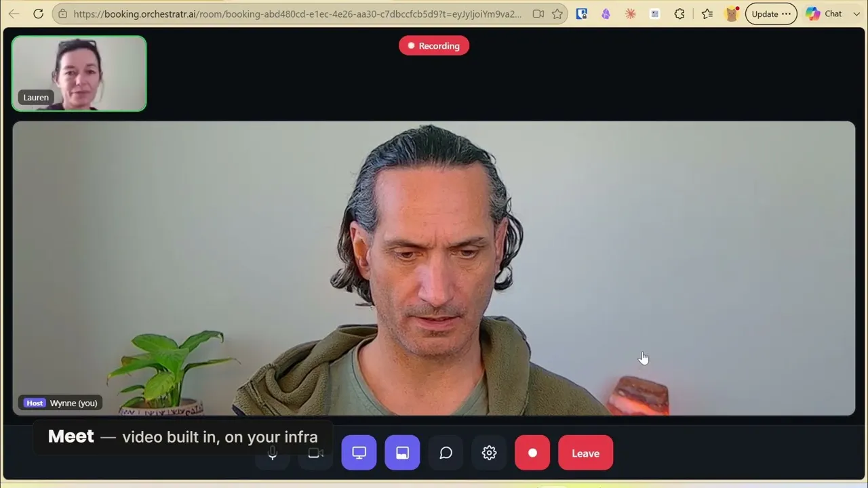Open Copilot Chat in the browser
Screen dimensions: 868x488
click(x=823, y=14)
